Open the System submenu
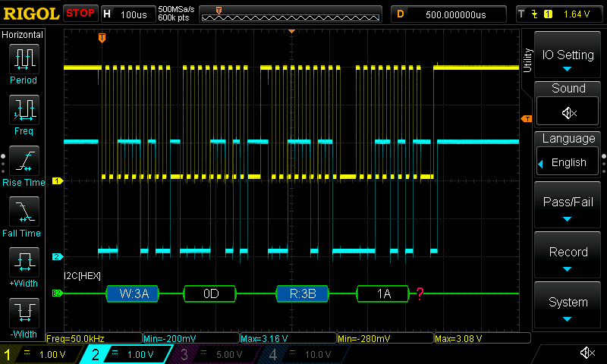 (x=568, y=305)
